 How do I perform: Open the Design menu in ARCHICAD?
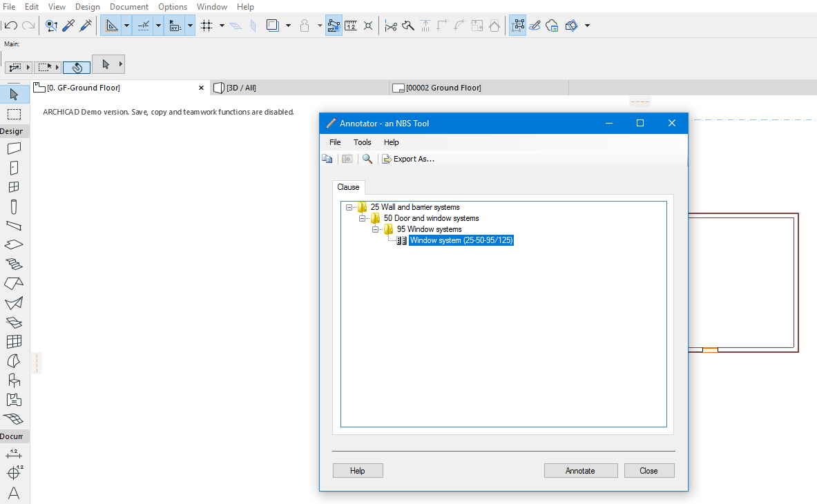tap(88, 7)
